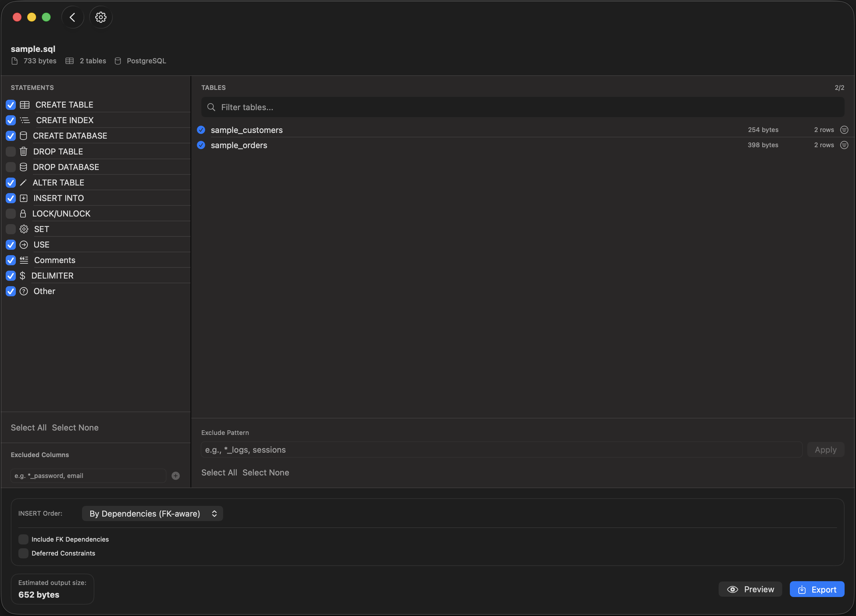Viewport: 856px width, 616px height.
Task: Click the LOCK/UNLOCK padlock icon
Action: (24, 213)
